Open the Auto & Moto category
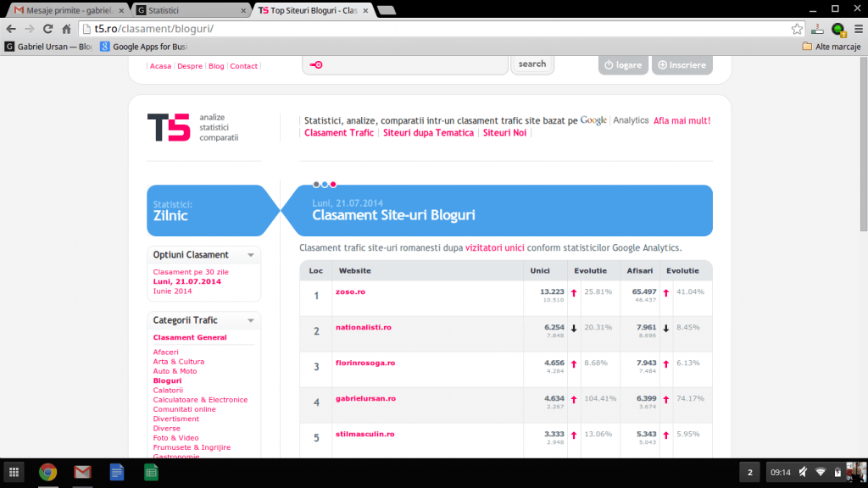The width and height of the screenshot is (868, 488). pos(175,371)
